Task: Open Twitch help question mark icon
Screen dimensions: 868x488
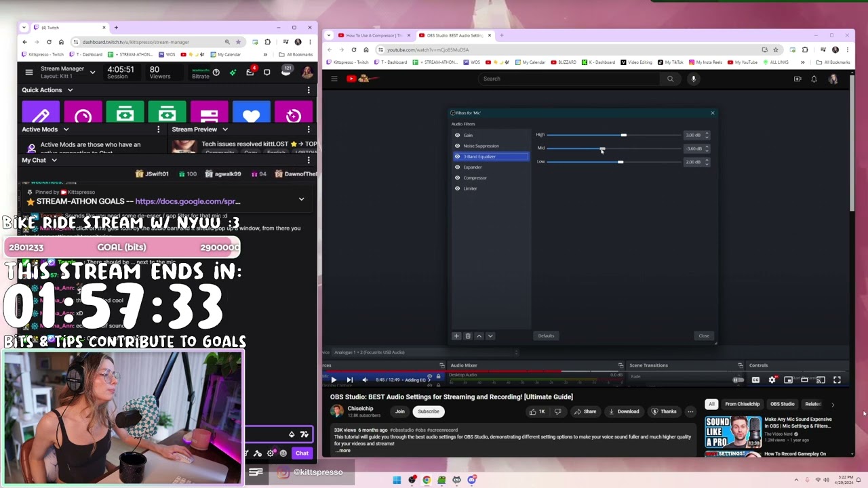Action: coord(216,73)
